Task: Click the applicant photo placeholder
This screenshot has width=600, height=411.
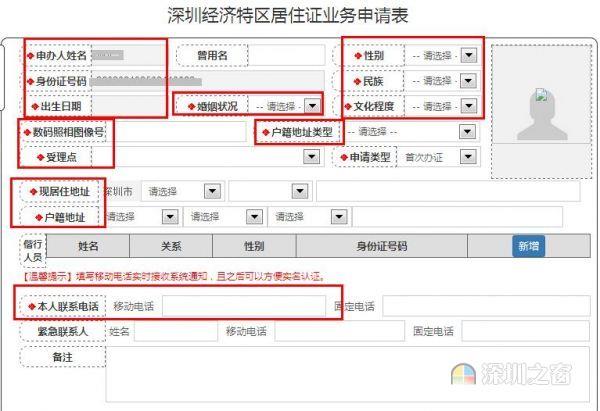Action: tap(541, 112)
